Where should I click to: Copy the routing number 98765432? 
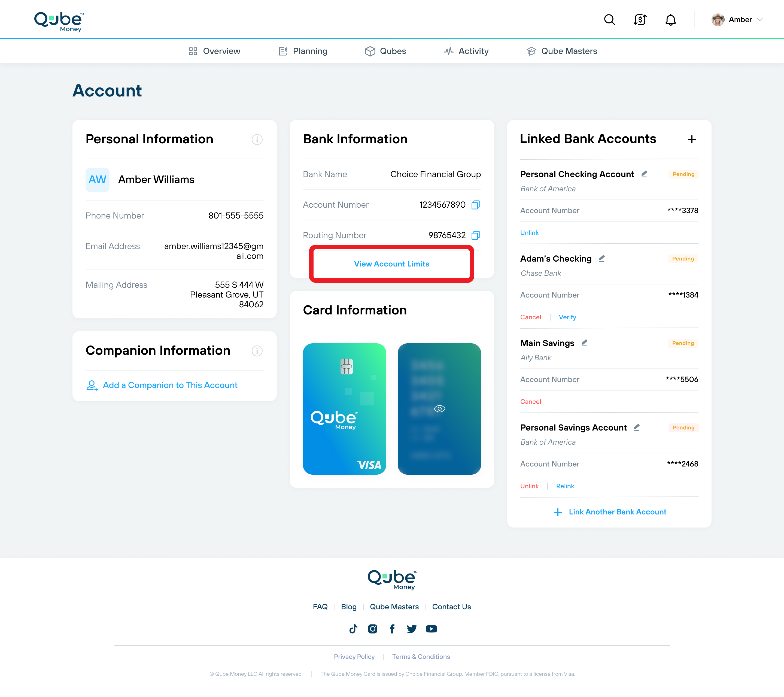[x=476, y=235]
